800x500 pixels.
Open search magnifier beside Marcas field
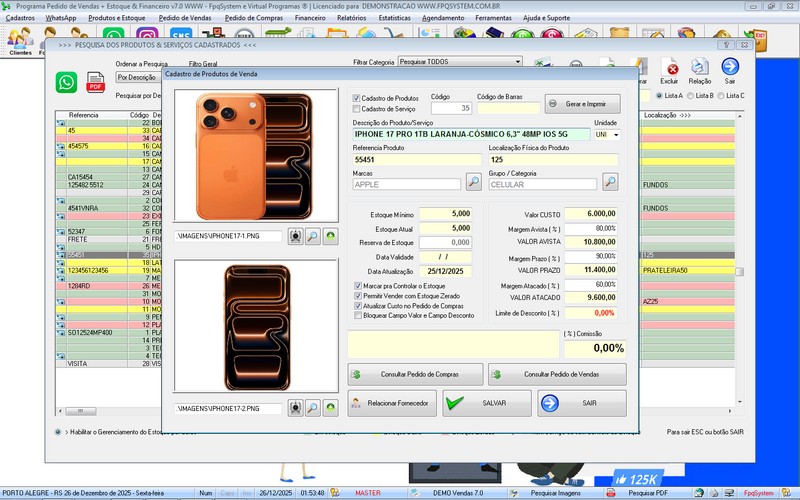click(474, 183)
